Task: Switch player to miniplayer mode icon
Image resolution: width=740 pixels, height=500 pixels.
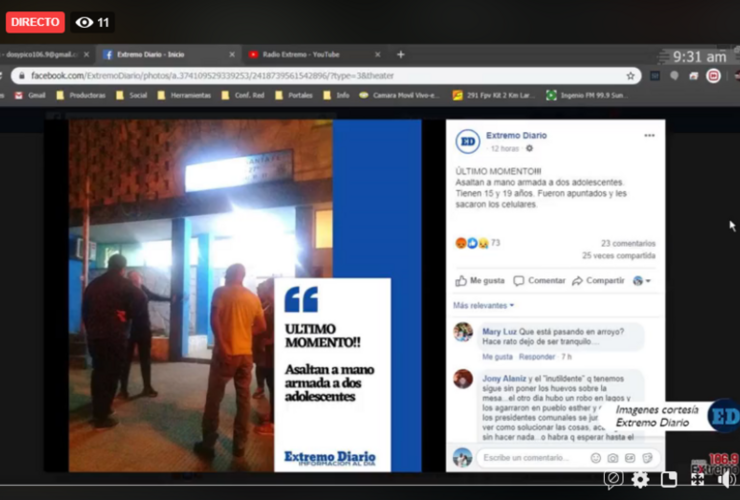Action: click(x=669, y=479)
